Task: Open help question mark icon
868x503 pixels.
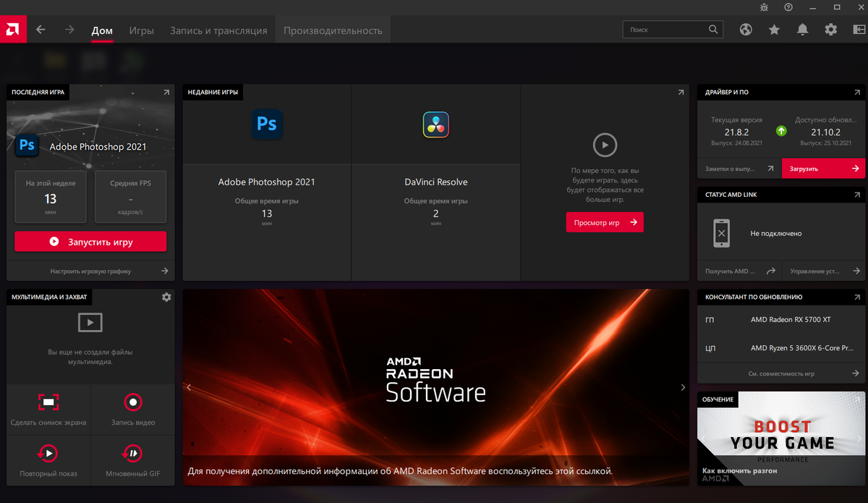Action: coord(788,7)
